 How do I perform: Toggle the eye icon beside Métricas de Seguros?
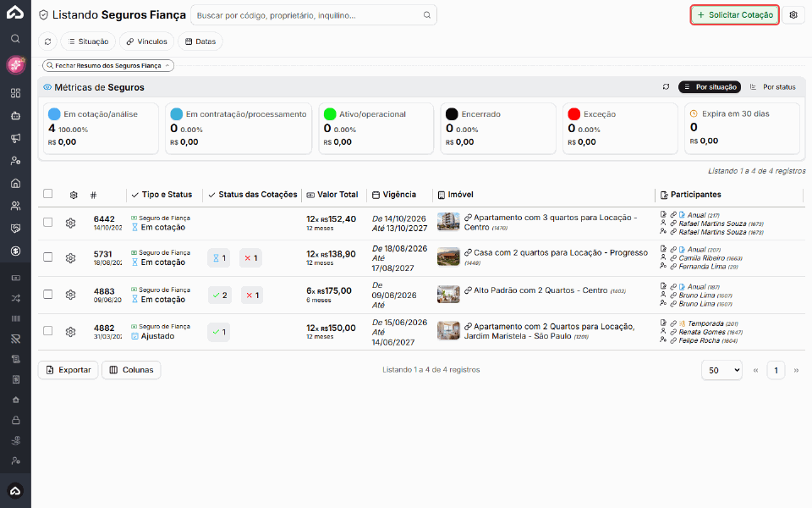[x=47, y=87]
